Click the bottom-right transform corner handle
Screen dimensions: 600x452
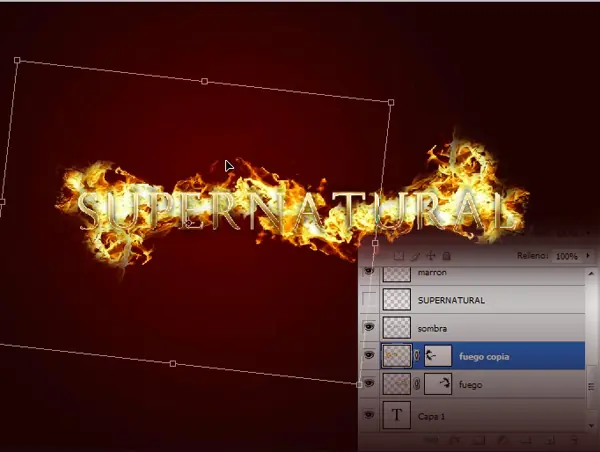(x=359, y=384)
